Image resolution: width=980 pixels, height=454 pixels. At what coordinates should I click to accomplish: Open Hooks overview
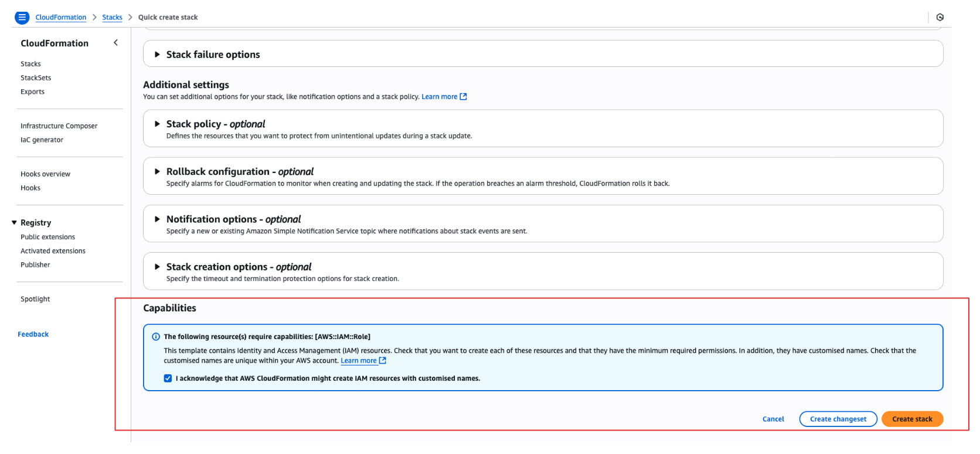pyautogui.click(x=45, y=174)
